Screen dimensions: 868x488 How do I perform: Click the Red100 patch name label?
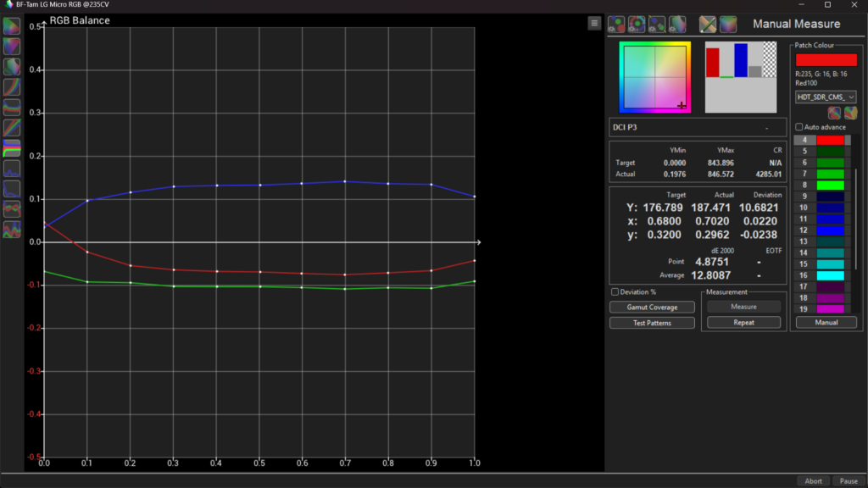coord(806,84)
